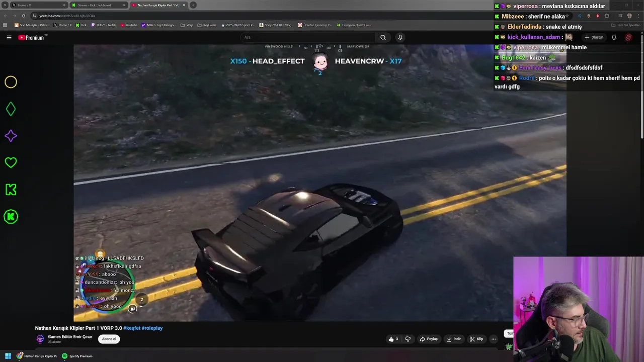
Task: Focus the YouTube search box
Action: point(308,37)
